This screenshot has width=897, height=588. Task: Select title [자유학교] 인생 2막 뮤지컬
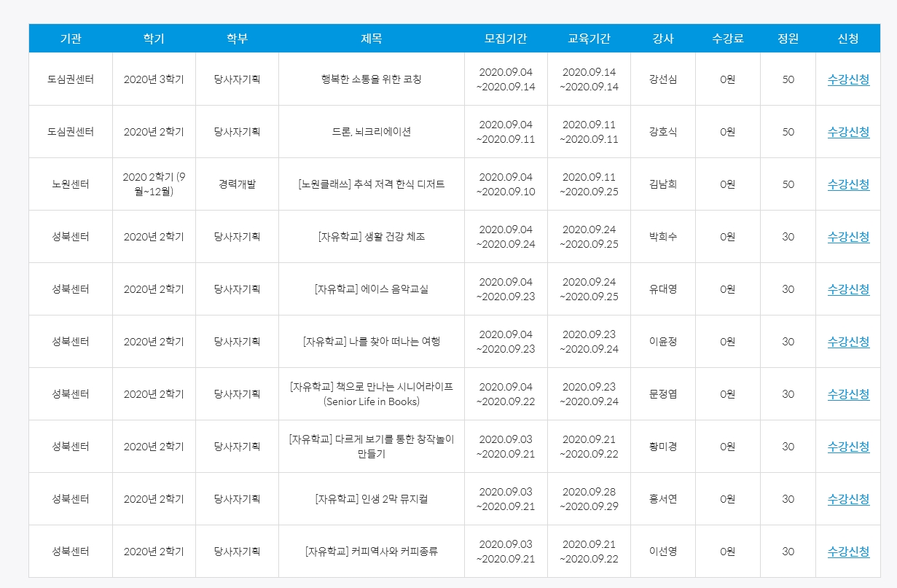[372, 499]
